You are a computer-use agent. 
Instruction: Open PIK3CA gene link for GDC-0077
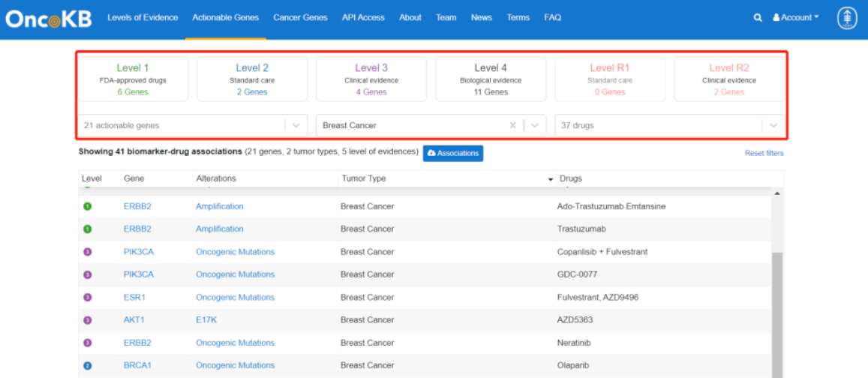[139, 274]
